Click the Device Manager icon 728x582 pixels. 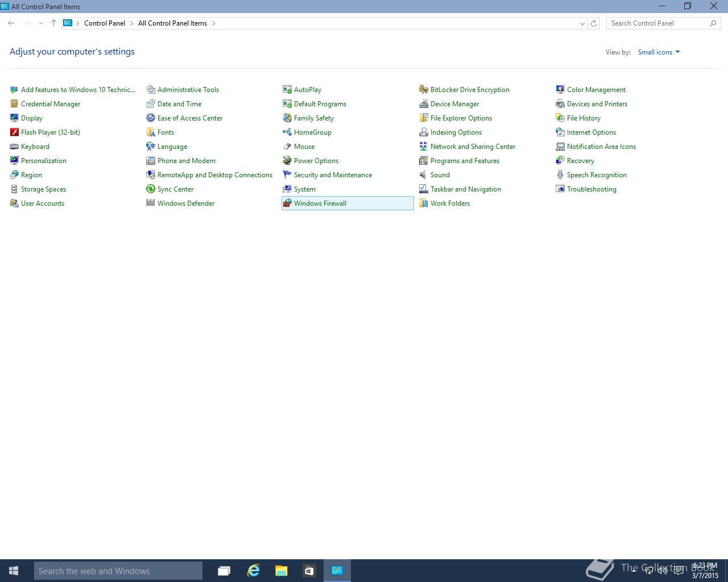[x=424, y=104]
